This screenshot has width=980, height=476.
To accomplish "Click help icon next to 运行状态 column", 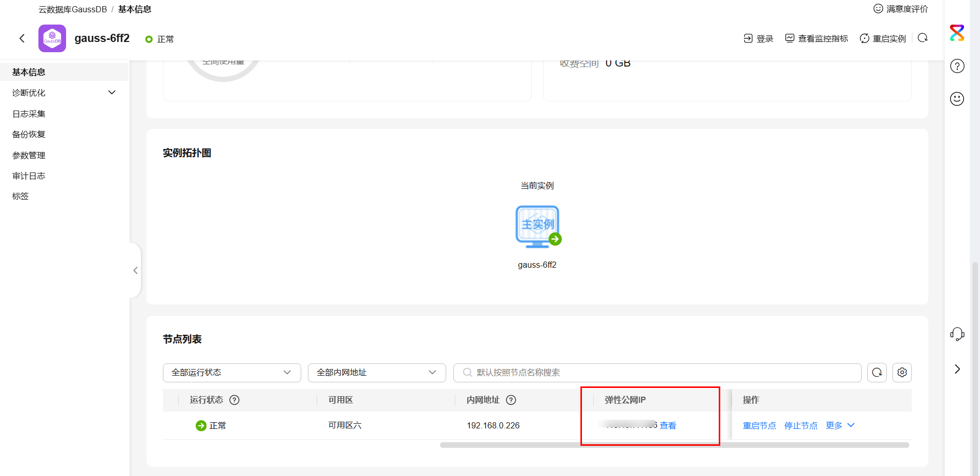I will point(234,400).
